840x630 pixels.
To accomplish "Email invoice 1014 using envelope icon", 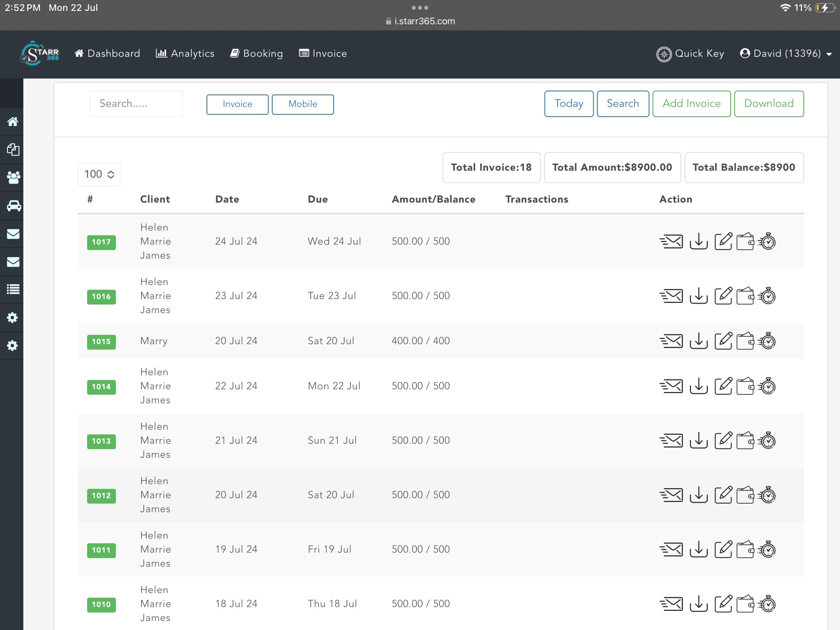I will (671, 386).
